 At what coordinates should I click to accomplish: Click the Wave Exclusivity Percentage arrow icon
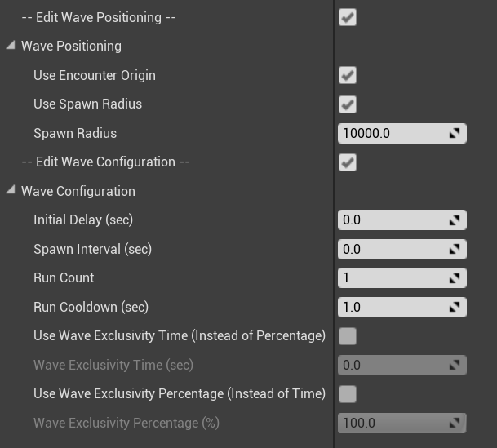(455, 423)
